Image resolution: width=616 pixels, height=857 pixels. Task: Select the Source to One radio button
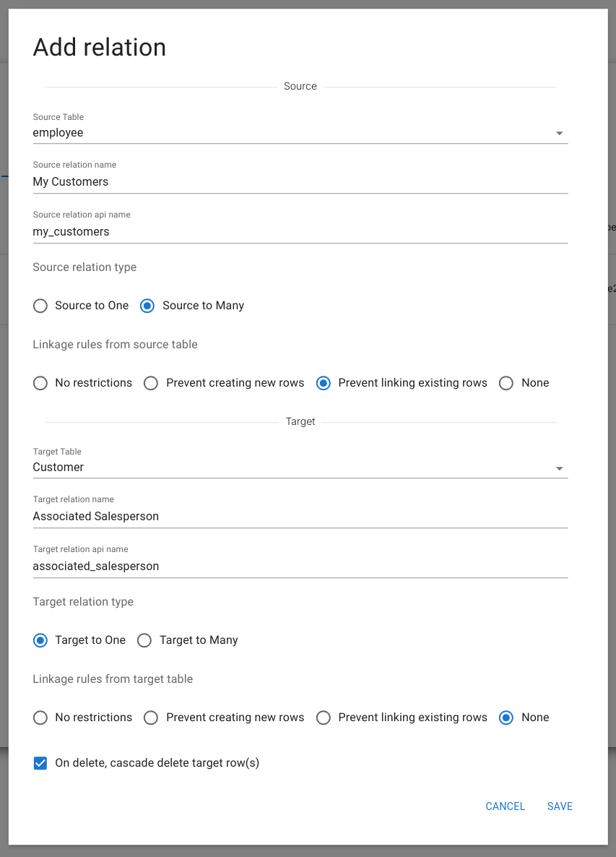coord(41,306)
